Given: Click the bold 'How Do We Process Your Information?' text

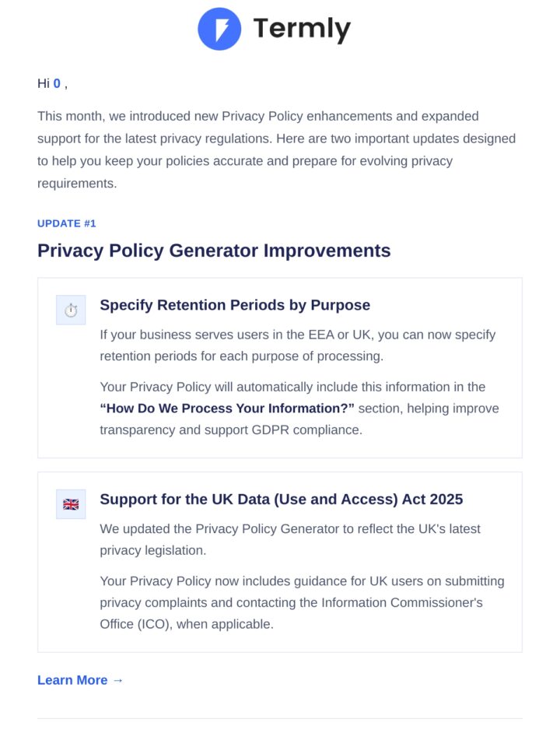Looking at the screenshot, I should click(227, 409).
